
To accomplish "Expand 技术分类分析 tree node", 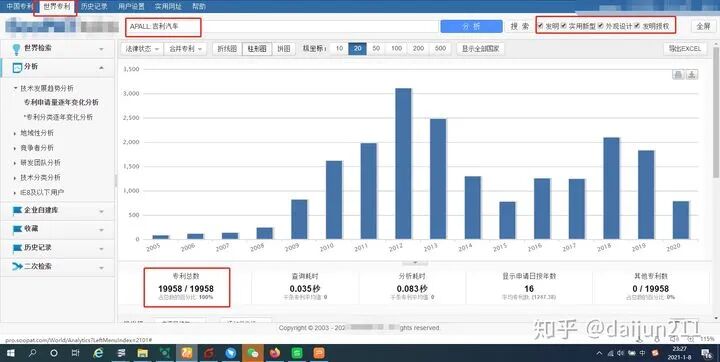I will (15, 178).
